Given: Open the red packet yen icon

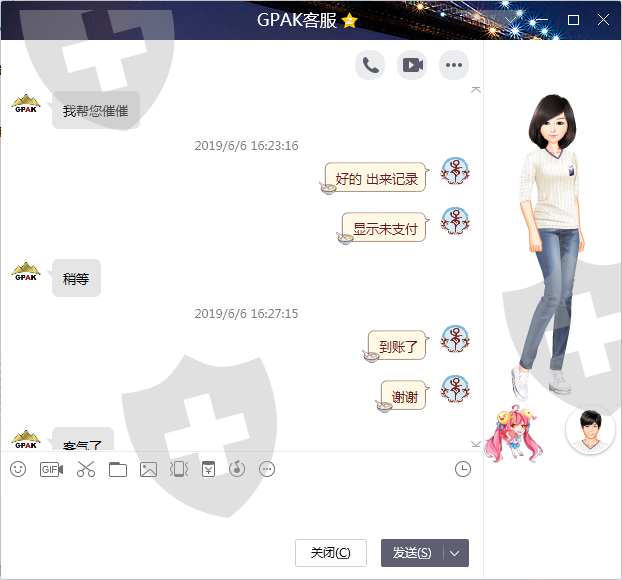Looking at the screenshot, I should [208, 469].
